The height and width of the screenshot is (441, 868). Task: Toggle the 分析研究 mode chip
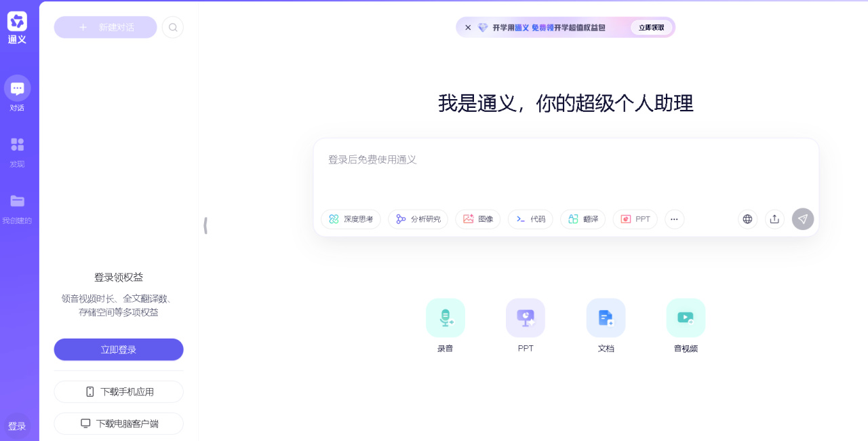(418, 219)
